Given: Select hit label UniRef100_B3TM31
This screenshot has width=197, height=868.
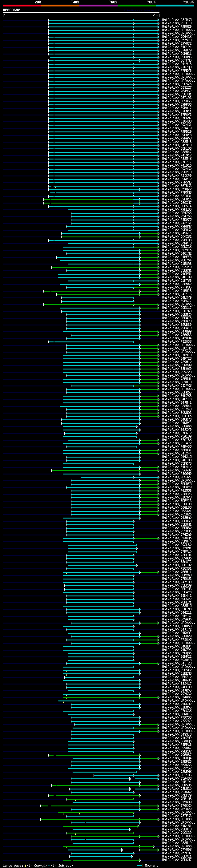Looking at the screenshot, I should pyautogui.click(x=177, y=196).
